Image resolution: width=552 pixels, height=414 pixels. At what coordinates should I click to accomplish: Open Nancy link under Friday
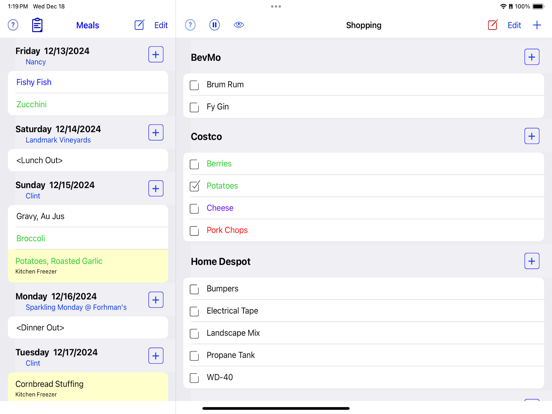[36, 62]
